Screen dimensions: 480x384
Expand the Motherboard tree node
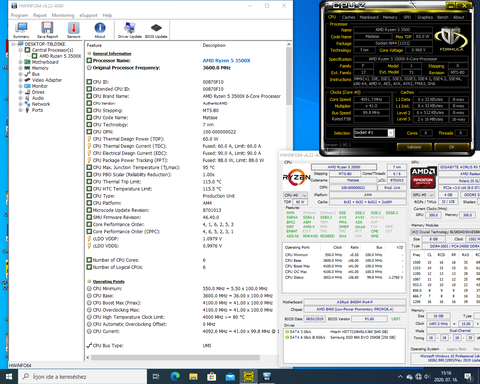20,62
